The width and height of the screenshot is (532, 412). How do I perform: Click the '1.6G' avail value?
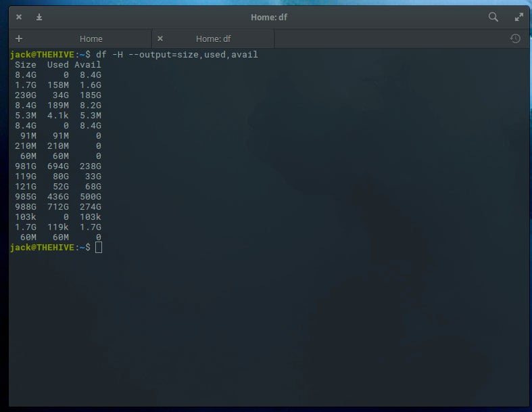tap(91, 85)
